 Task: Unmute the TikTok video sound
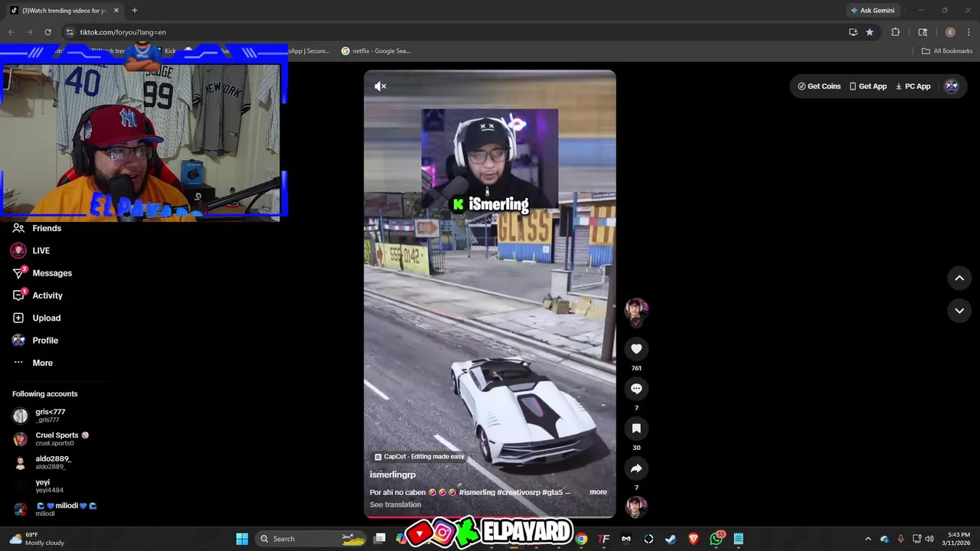[x=381, y=86]
